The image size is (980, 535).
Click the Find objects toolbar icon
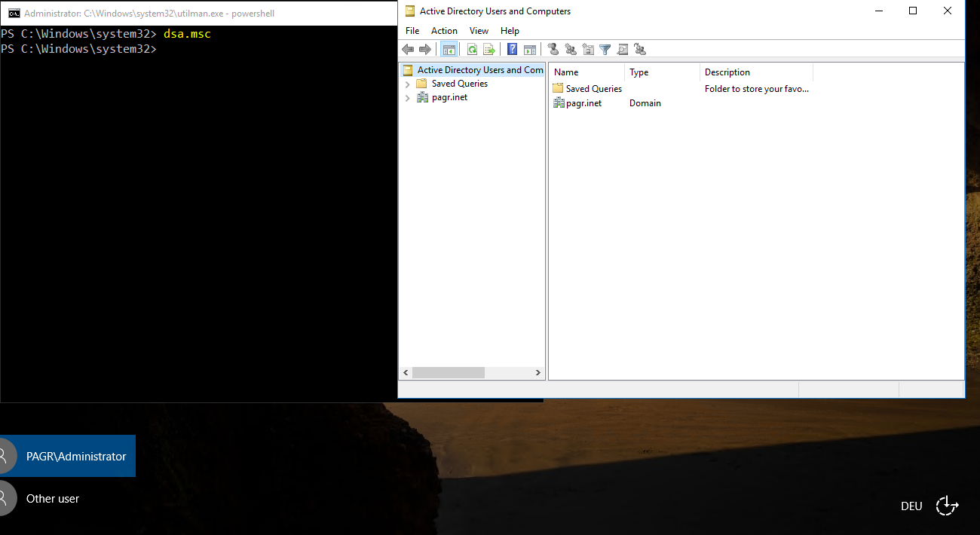(623, 50)
